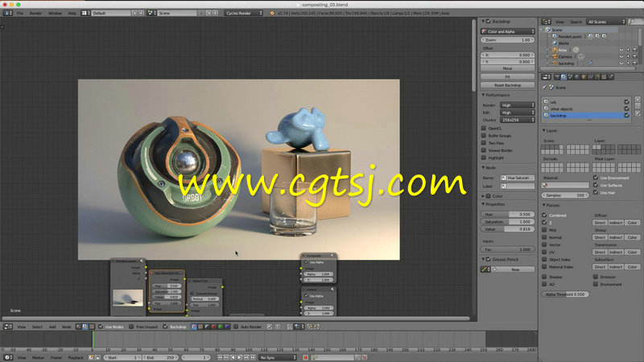Click the remove render layer minus icon
This screenshot has width=644, height=362.
point(638,106)
